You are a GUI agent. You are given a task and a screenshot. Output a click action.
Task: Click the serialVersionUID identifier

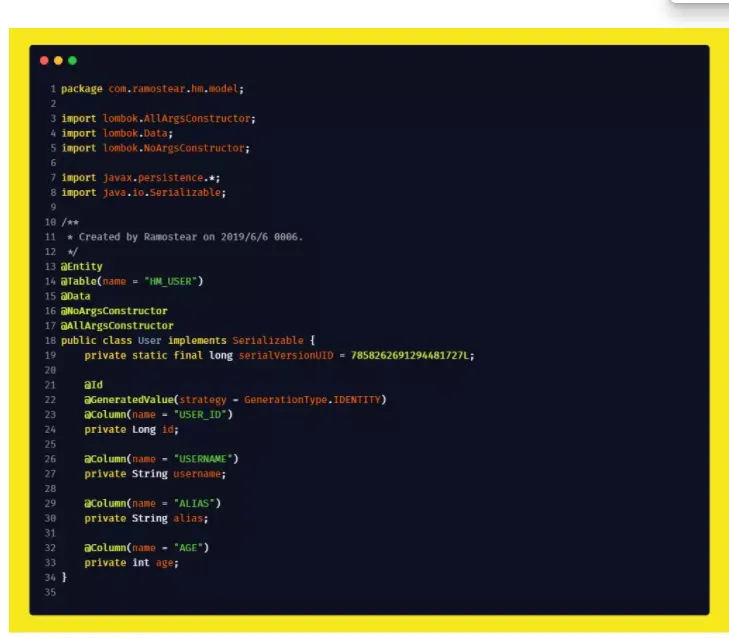(x=286, y=355)
